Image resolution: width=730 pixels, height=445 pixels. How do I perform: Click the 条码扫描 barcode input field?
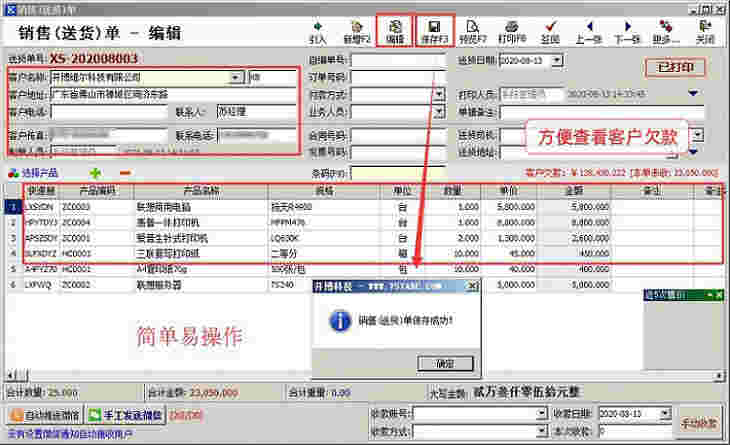(x=399, y=173)
